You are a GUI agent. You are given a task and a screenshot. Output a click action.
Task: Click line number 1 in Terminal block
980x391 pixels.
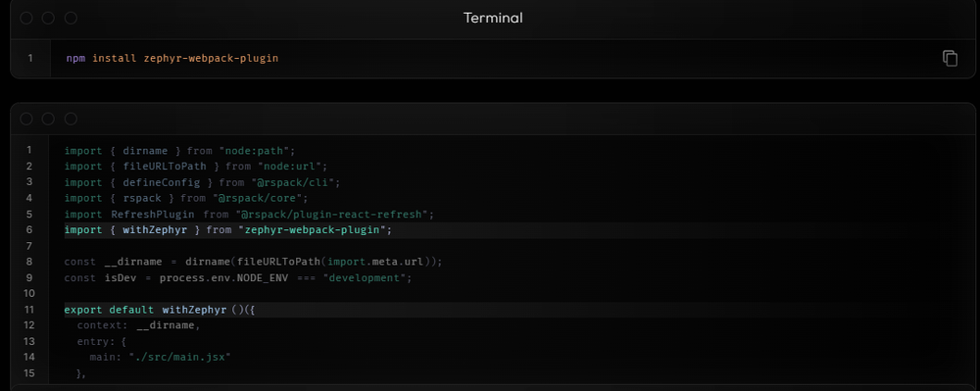click(30, 58)
